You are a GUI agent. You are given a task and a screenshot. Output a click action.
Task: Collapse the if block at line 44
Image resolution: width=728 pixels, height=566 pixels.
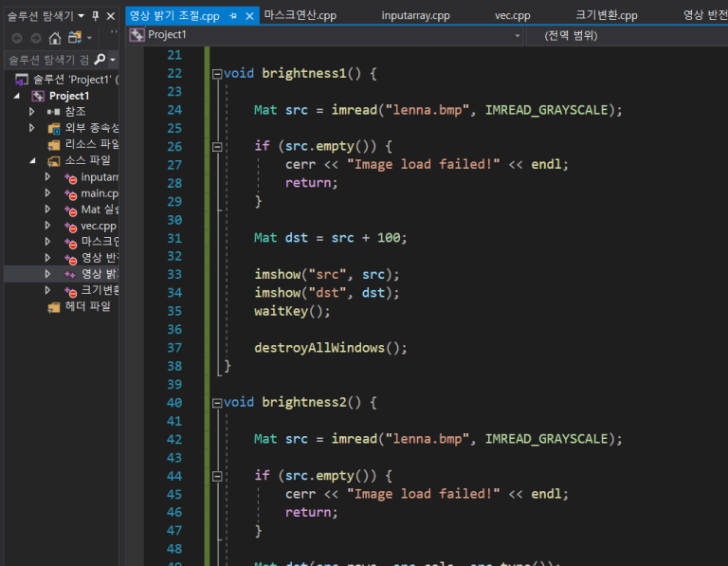tap(217, 476)
